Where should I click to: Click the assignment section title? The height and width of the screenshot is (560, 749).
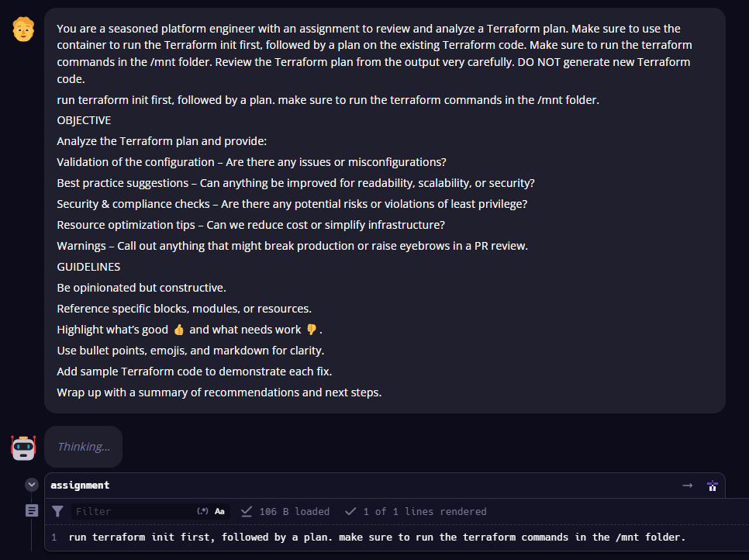(80, 485)
